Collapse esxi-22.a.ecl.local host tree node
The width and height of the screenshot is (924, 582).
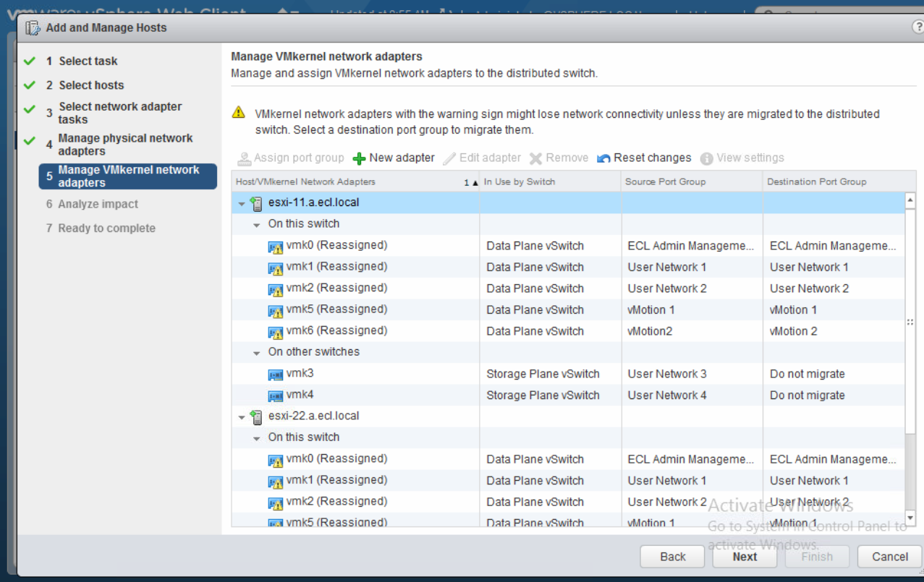pyautogui.click(x=242, y=417)
